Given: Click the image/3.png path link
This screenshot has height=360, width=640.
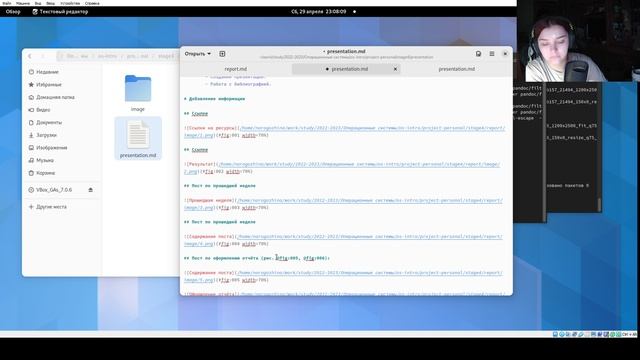Looking at the screenshot, I should pos(198,208).
